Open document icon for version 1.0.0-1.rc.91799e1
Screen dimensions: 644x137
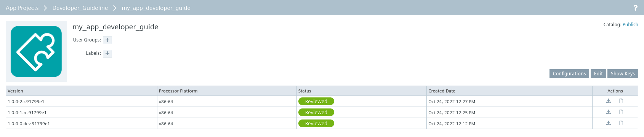(x=621, y=112)
